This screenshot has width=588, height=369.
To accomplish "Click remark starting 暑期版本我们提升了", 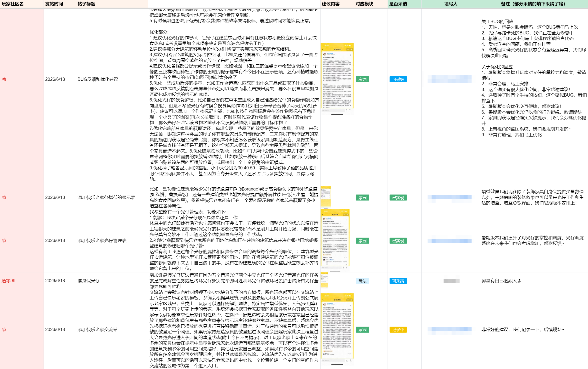I will coord(534,240).
